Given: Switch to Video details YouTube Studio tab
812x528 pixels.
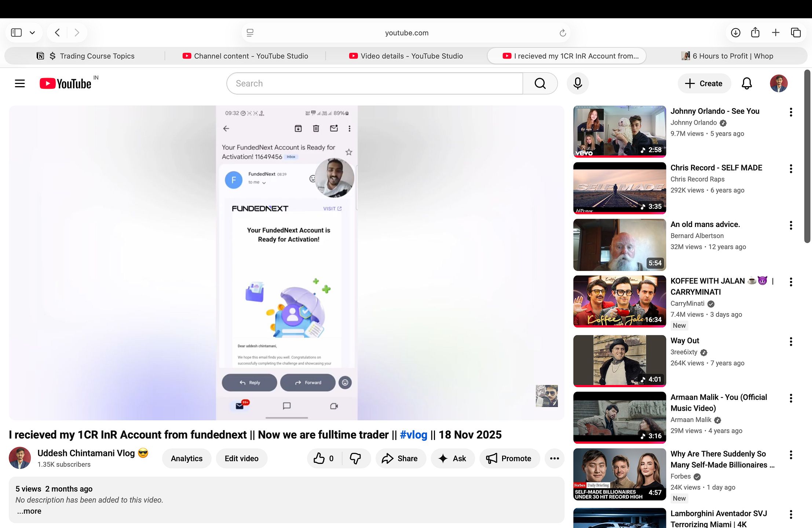Looking at the screenshot, I should pyautogui.click(x=406, y=56).
